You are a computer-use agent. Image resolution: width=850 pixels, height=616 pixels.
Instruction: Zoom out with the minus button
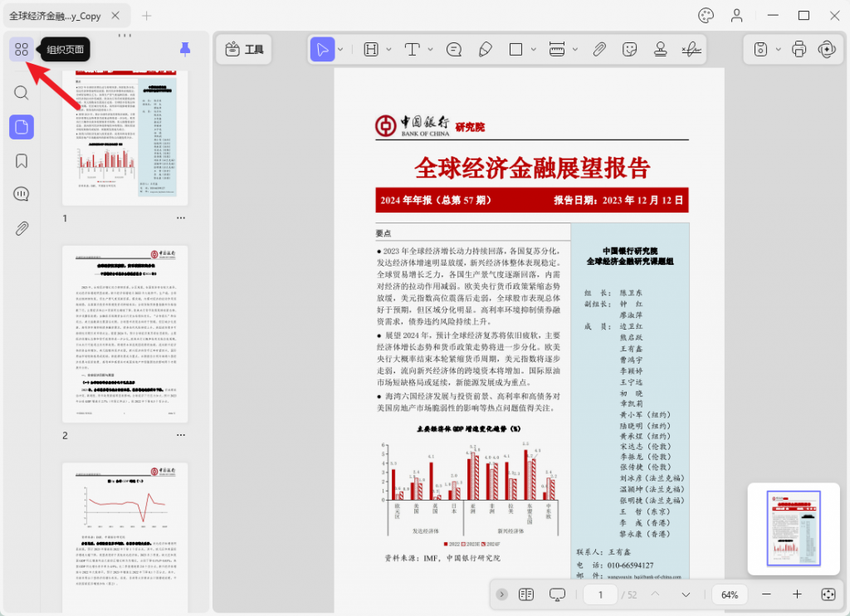[x=766, y=594]
